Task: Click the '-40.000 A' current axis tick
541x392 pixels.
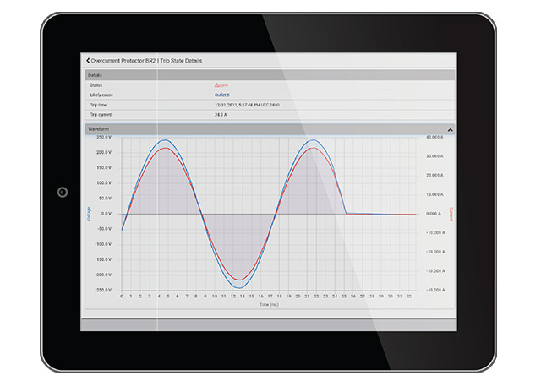Action: click(x=435, y=291)
